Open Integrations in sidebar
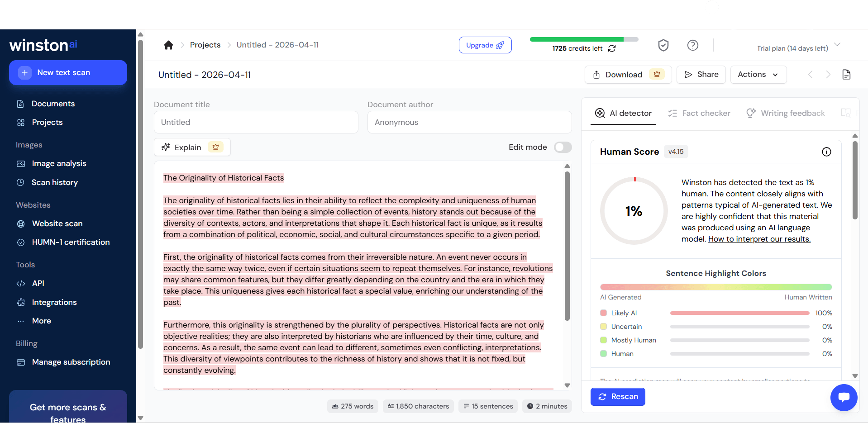This screenshot has width=868, height=423. [54, 302]
